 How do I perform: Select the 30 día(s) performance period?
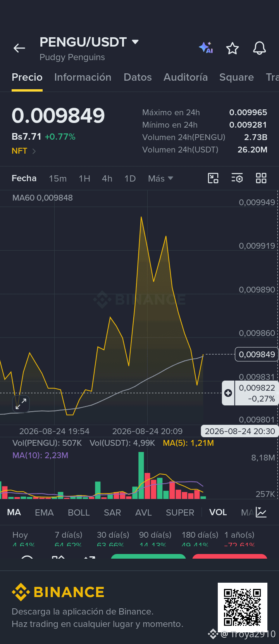pyautogui.click(x=113, y=539)
